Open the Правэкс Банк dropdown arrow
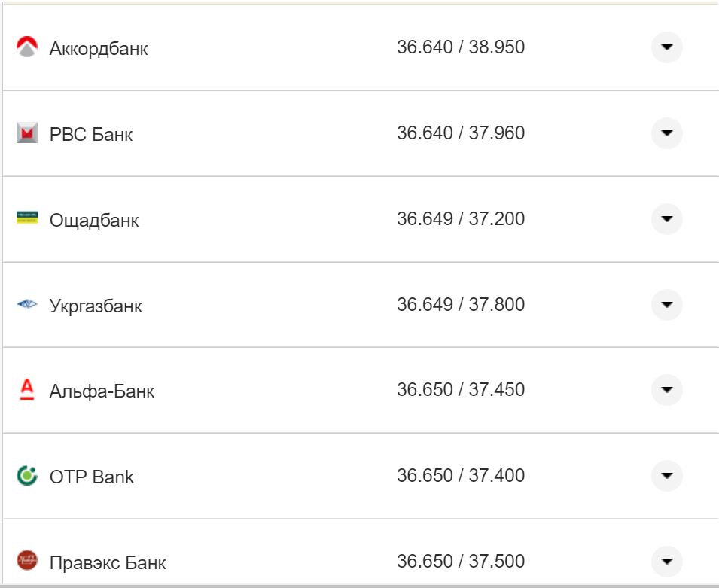This screenshot has width=719, height=588. click(666, 561)
